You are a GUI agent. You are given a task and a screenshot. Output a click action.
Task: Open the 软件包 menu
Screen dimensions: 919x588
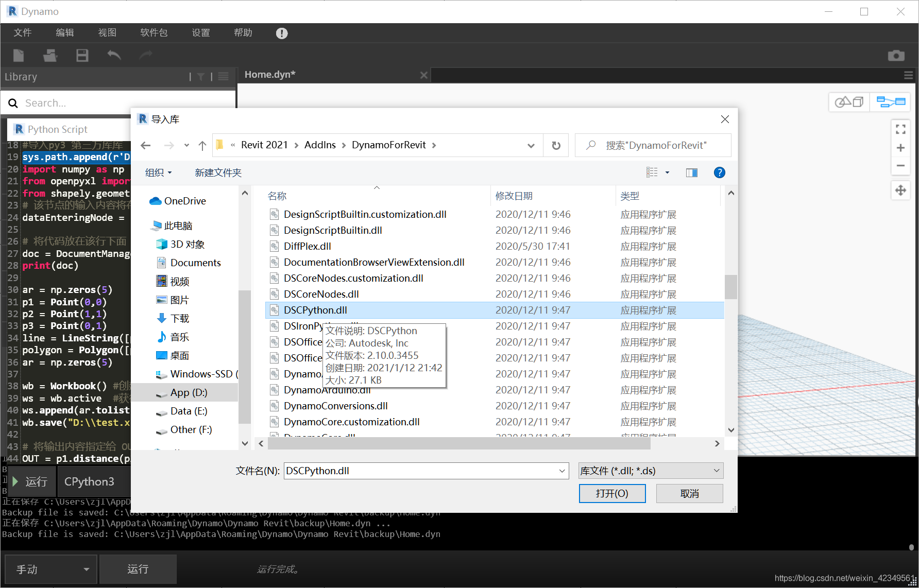click(154, 32)
